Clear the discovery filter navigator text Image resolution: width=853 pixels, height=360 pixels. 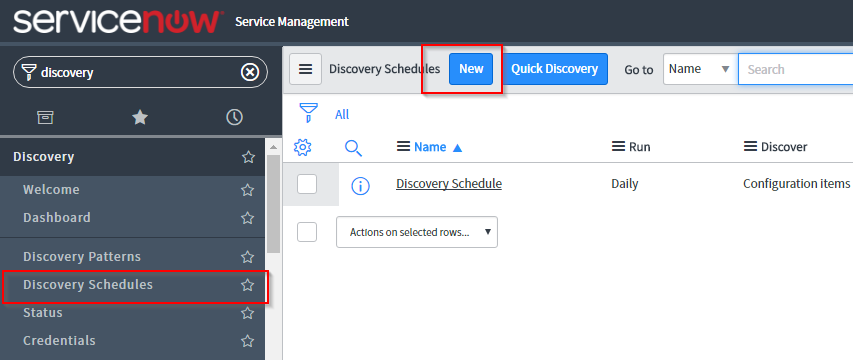(250, 72)
